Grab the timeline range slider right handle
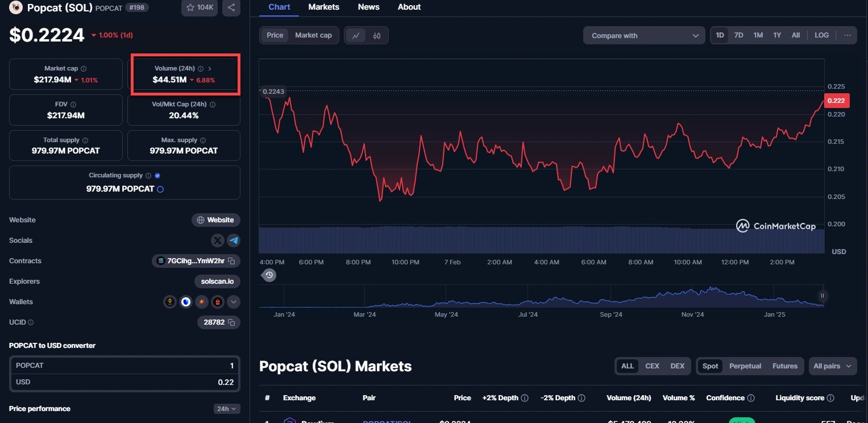Image resolution: width=868 pixels, height=423 pixels. (x=822, y=296)
